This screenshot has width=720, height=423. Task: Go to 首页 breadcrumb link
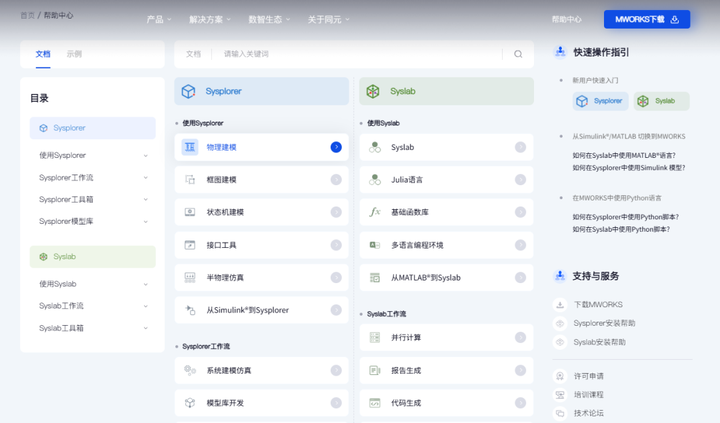[28, 15]
